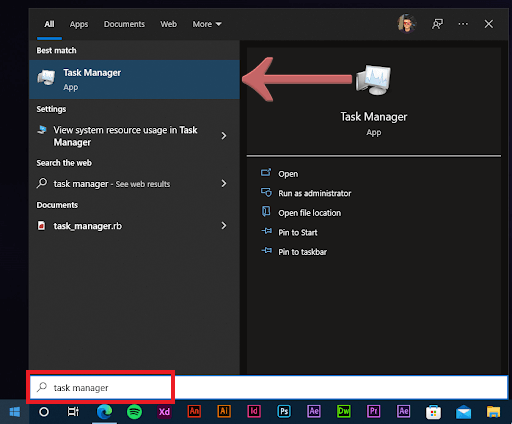The width and height of the screenshot is (512, 424).
Task: Launch Adobe Photoshop (Ps) icon
Action: click(284, 411)
